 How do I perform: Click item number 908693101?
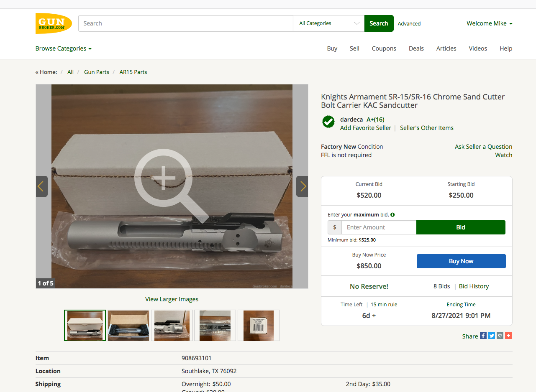point(197,358)
